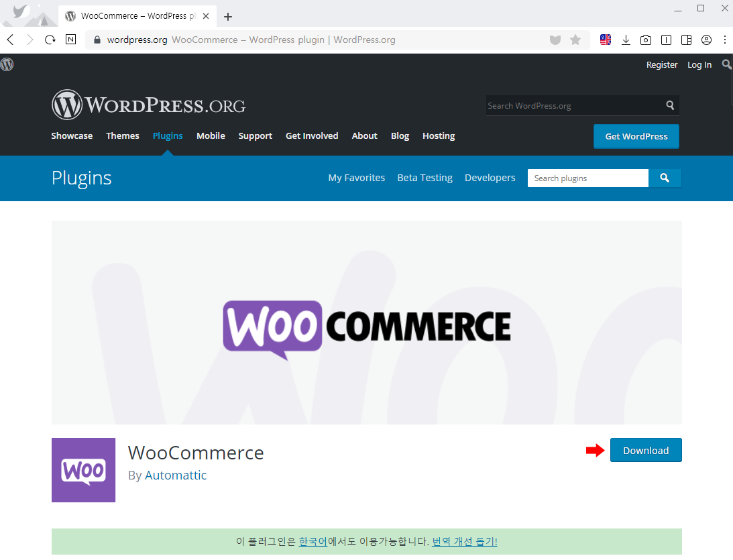The width and height of the screenshot is (733, 560).
Task: Open the Developers link
Action: 490,178
